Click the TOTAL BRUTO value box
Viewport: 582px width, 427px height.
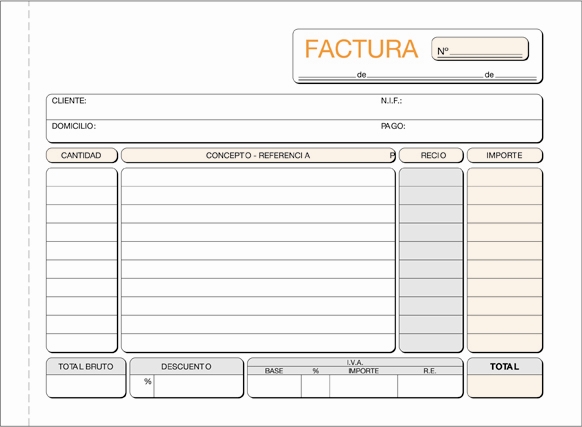pyautogui.click(x=86, y=385)
